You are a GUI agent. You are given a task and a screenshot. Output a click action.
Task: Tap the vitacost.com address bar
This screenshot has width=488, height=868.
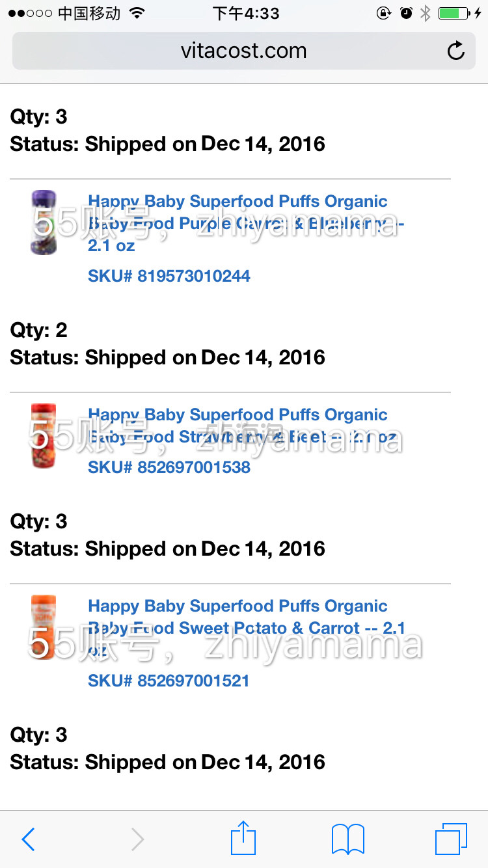(243, 51)
